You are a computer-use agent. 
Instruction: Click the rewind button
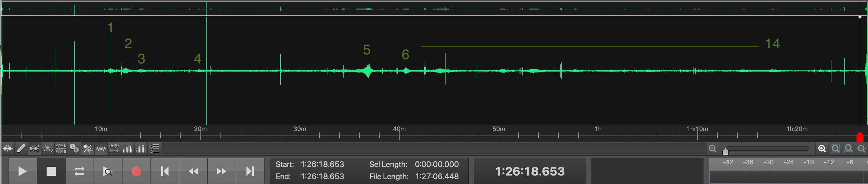point(193,171)
